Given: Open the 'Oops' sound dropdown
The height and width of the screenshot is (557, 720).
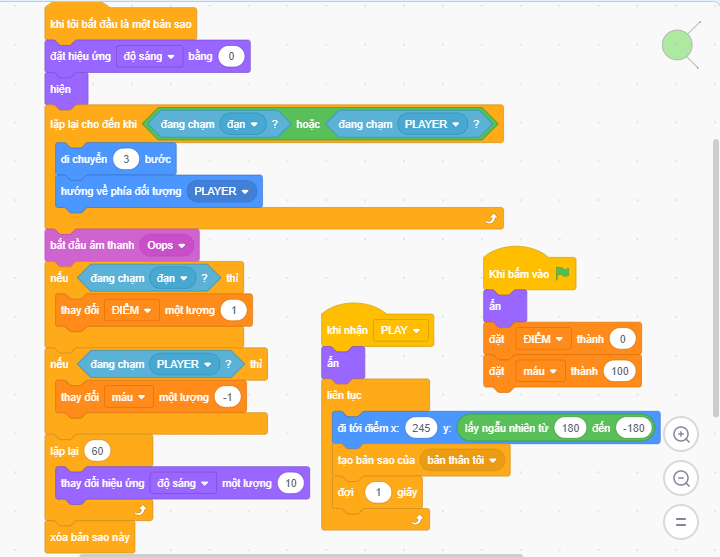Looking at the screenshot, I should coord(167,245).
